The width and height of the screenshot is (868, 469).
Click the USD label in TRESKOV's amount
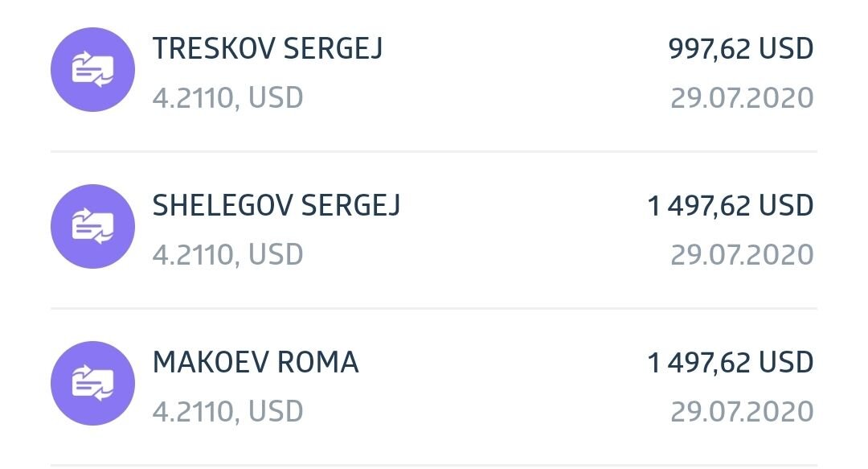[x=786, y=49]
